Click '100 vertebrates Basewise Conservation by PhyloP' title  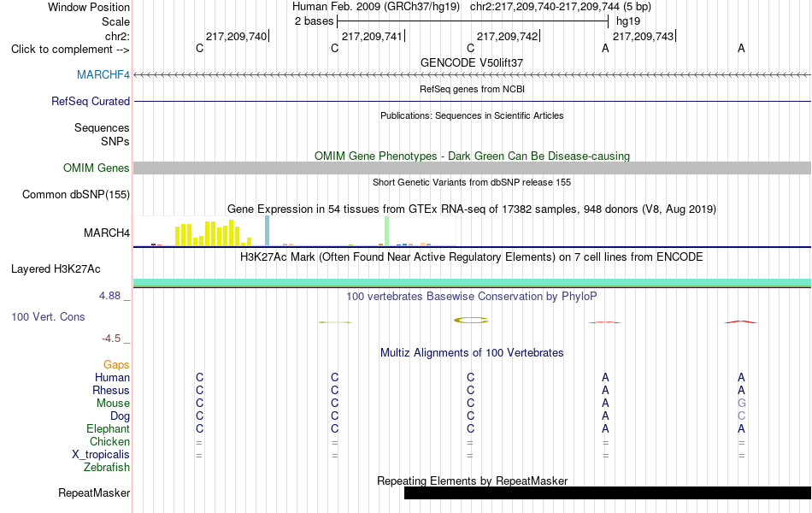[x=472, y=297]
